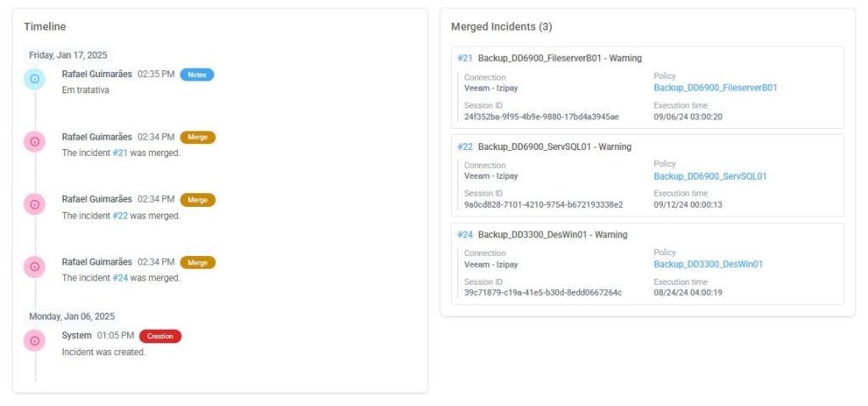Open #24 link in the Merged Incidents panel
The height and width of the screenshot is (406, 868).
(465, 235)
